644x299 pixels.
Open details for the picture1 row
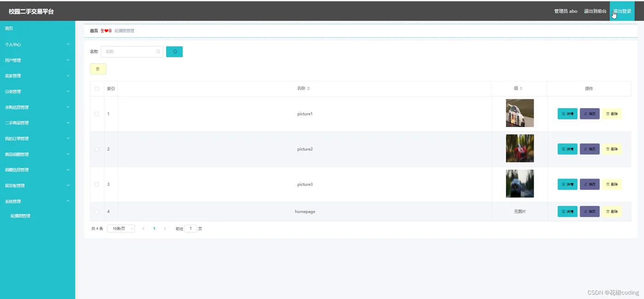pyautogui.click(x=567, y=114)
